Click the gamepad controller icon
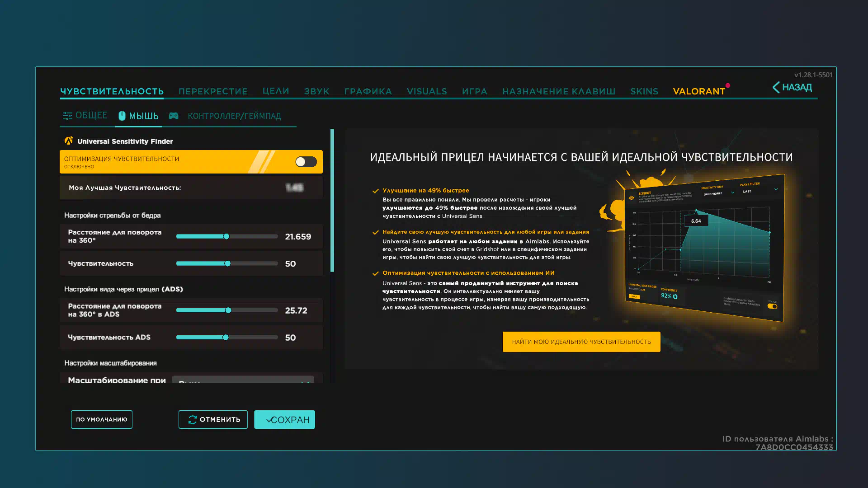Screen dimensions: 868x488 [174, 116]
